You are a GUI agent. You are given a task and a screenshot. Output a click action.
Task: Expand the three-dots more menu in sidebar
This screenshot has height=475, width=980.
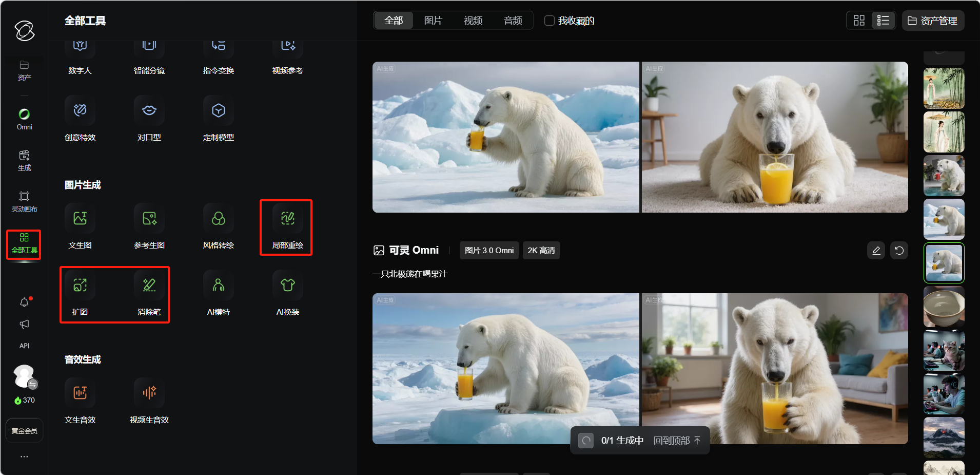(x=24, y=457)
